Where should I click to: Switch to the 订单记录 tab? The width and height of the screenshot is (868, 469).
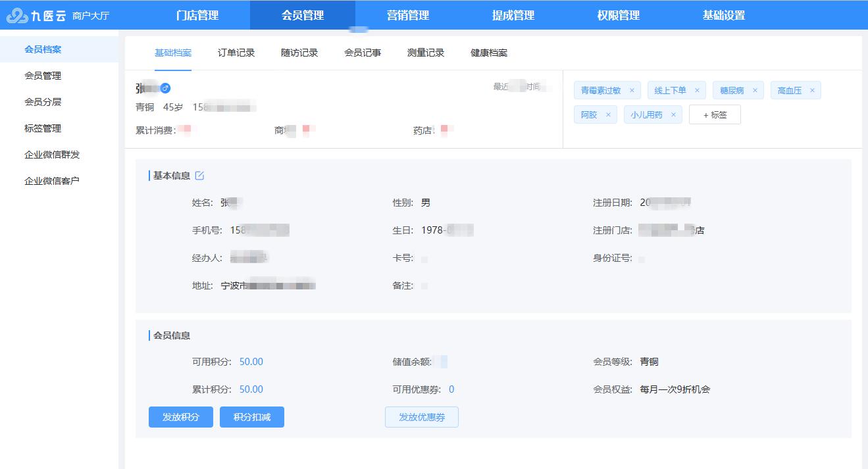point(236,51)
